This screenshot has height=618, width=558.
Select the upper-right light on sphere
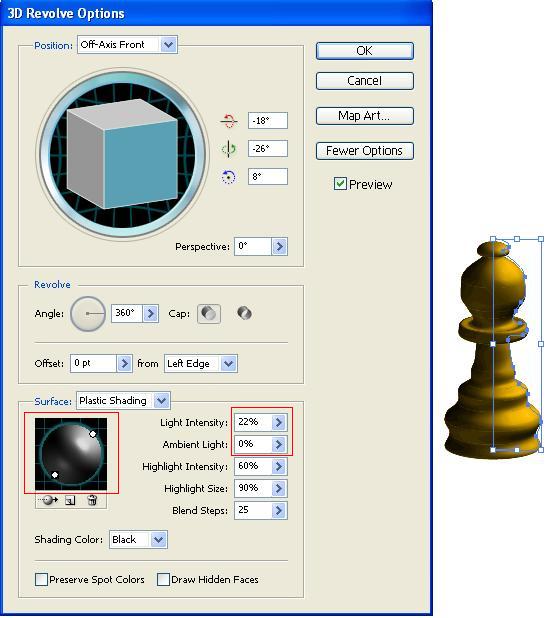pos(93,434)
